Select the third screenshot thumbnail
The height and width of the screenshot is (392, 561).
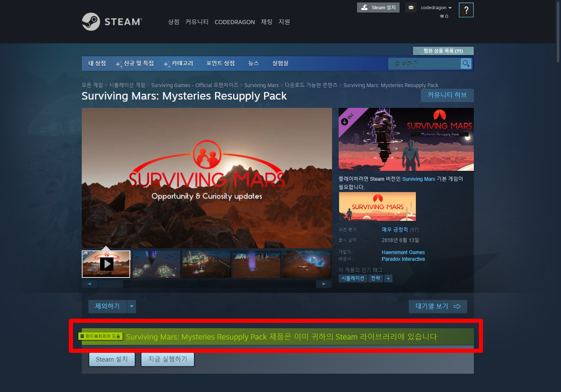click(206, 264)
